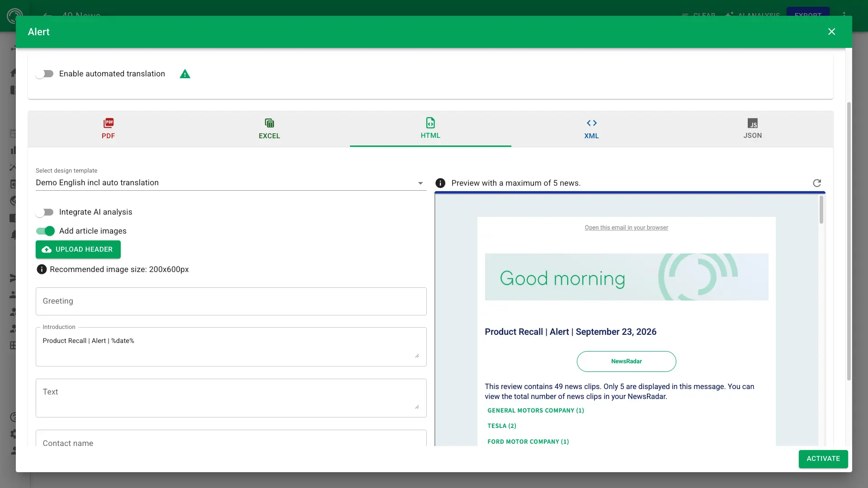Click into the Introduction text area
Viewport: 868px width, 488px height.
[231, 347]
